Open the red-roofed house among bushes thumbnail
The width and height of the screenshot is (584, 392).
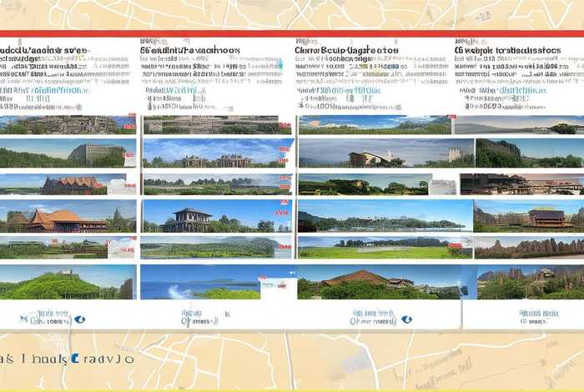click(x=379, y=282)
